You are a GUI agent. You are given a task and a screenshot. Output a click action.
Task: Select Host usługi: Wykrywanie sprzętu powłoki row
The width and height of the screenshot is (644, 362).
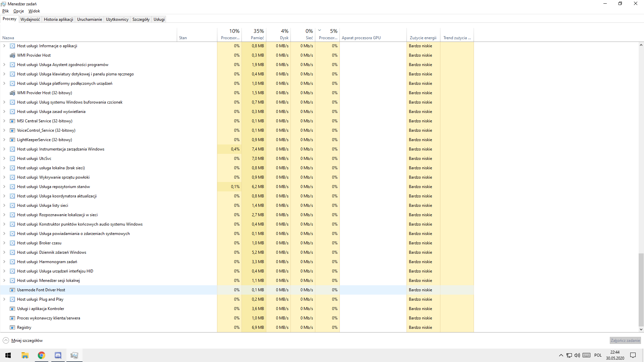[x=237, y=177]
